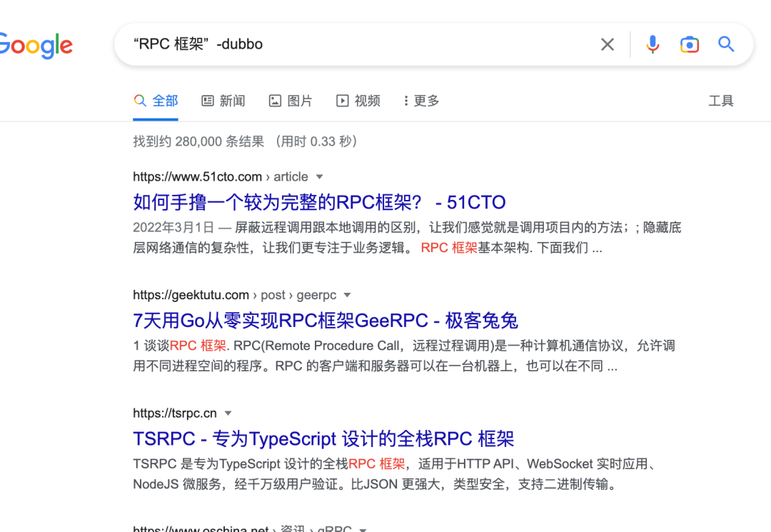Expand the arrow next to tsrpc.cn URL

(x=228, y=413)
